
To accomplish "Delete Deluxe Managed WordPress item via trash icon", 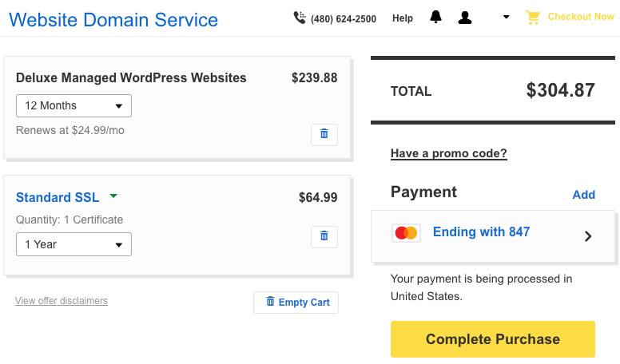I will 324,134.
